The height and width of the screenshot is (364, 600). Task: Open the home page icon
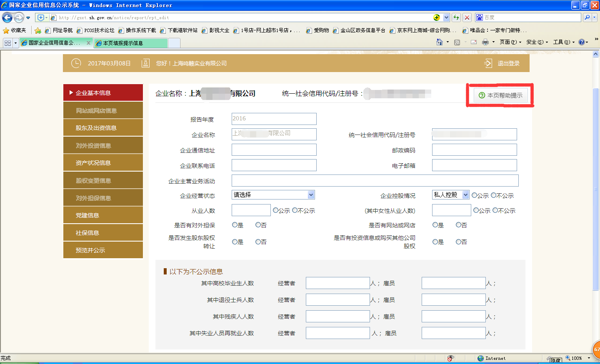(439, 42)
